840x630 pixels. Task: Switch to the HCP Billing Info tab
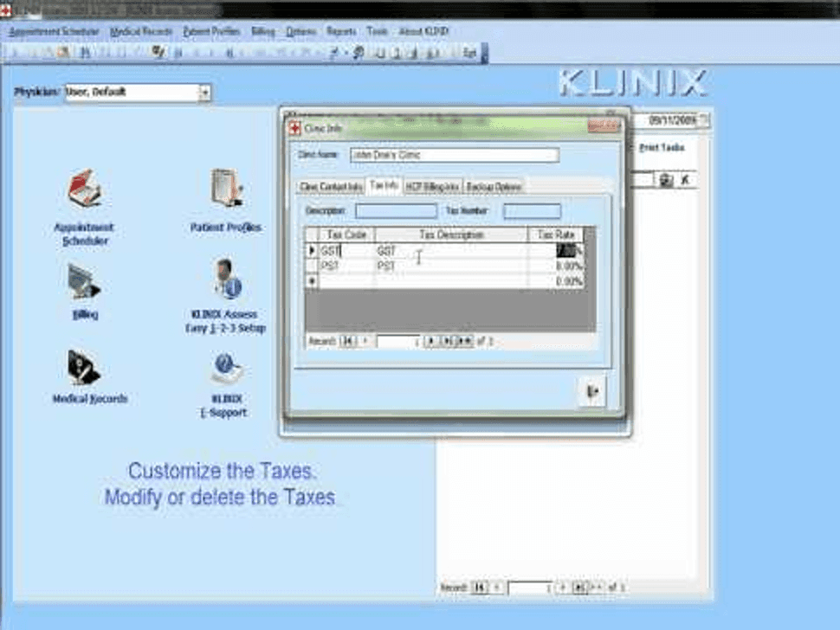tap(433, 187)
